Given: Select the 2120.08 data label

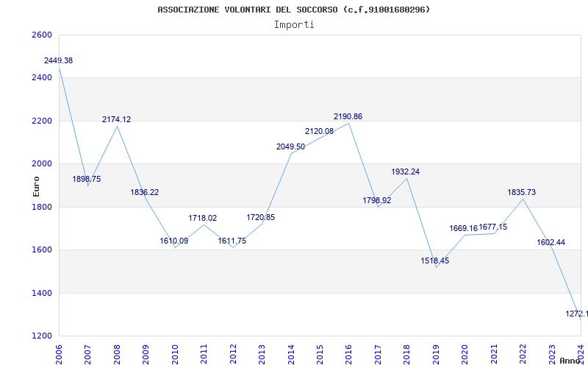Looking at the screenshot, I should pos(319,131).
